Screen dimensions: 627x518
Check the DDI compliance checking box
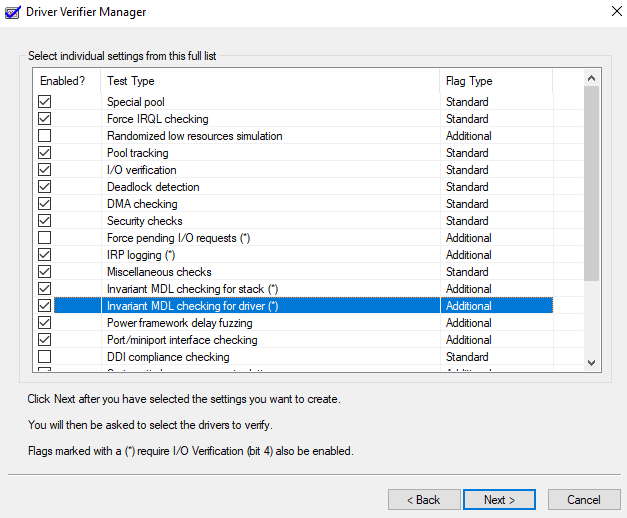click(45, 357)
